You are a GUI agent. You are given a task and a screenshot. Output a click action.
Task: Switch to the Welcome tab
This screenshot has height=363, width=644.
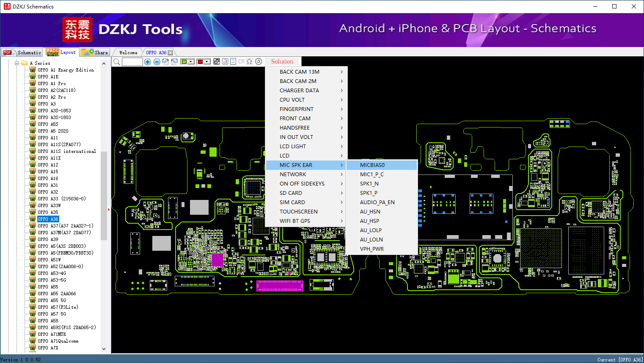coord(128,53)
